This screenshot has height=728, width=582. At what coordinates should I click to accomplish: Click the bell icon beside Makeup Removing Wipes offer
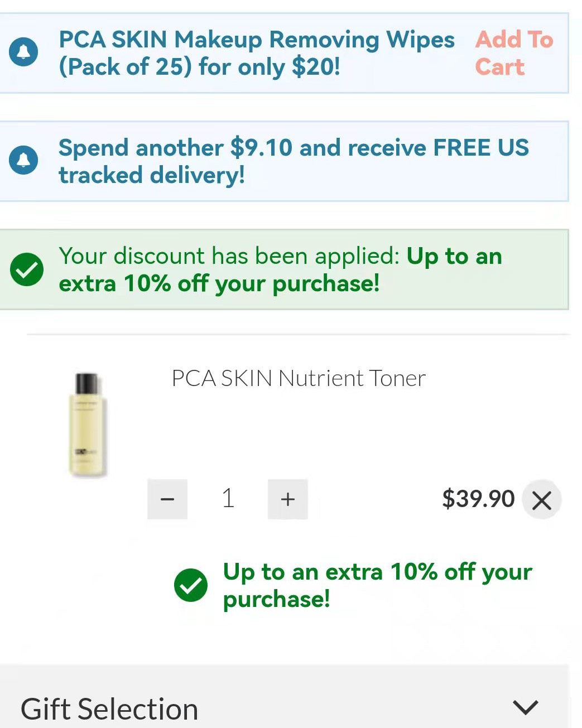point(23,53)
